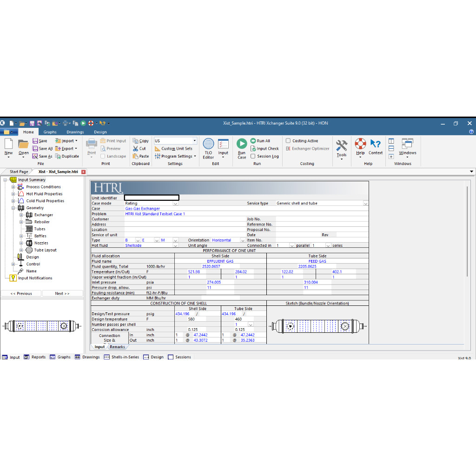
Task: Click the Unit identifier input field
Action: [152, 198]
